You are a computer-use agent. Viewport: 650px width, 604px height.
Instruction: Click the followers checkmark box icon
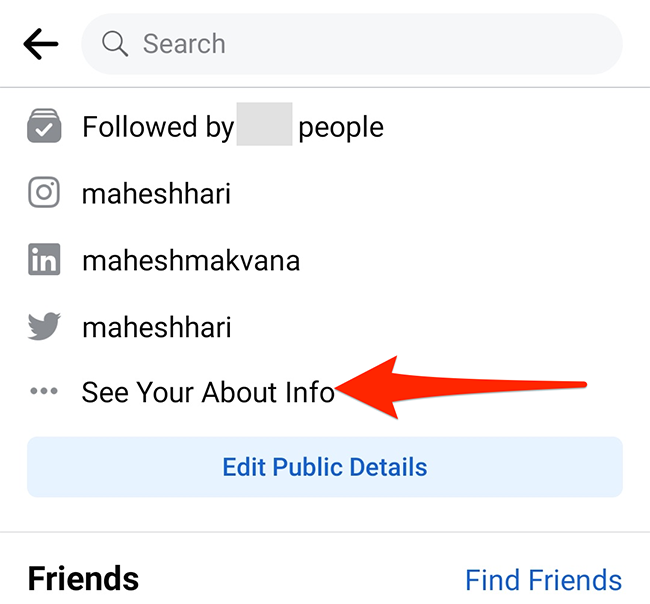44,126
